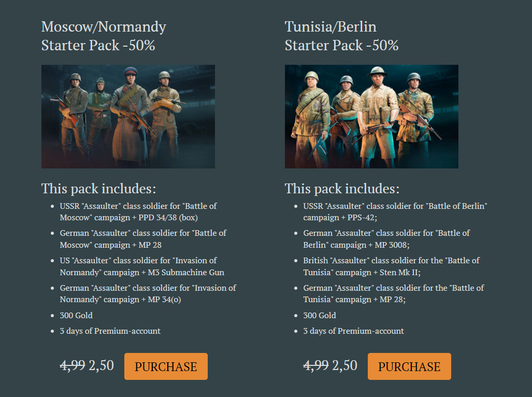Select the German Assaulter MP 34(o) item
Image resolution: width=532 pixels, height=397 pixels.
tap(148, 293)
